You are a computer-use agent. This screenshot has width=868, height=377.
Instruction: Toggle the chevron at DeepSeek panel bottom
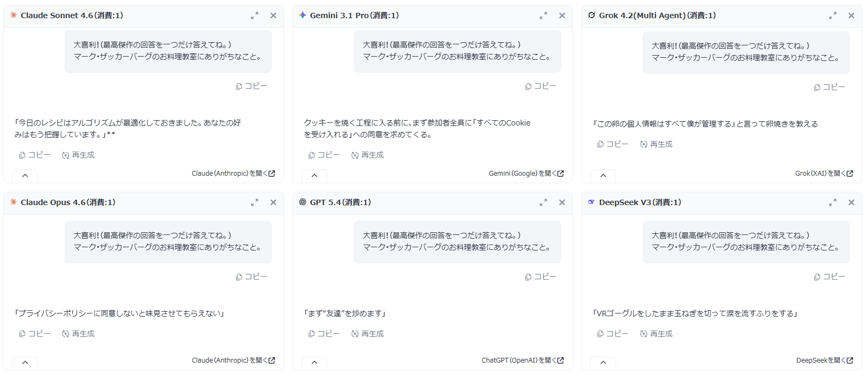click(x=603, y=363)
